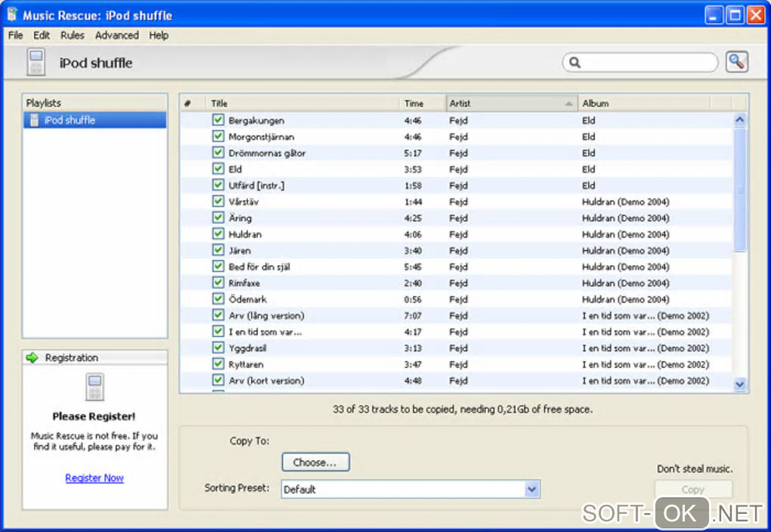
Task: Deselect the Rimfaxe track checkbox
Action: [x=218, y=283]
